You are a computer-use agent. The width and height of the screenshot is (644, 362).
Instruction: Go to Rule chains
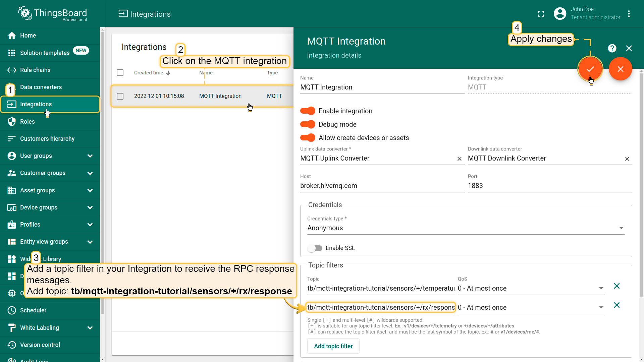click(x=50, y=70)
